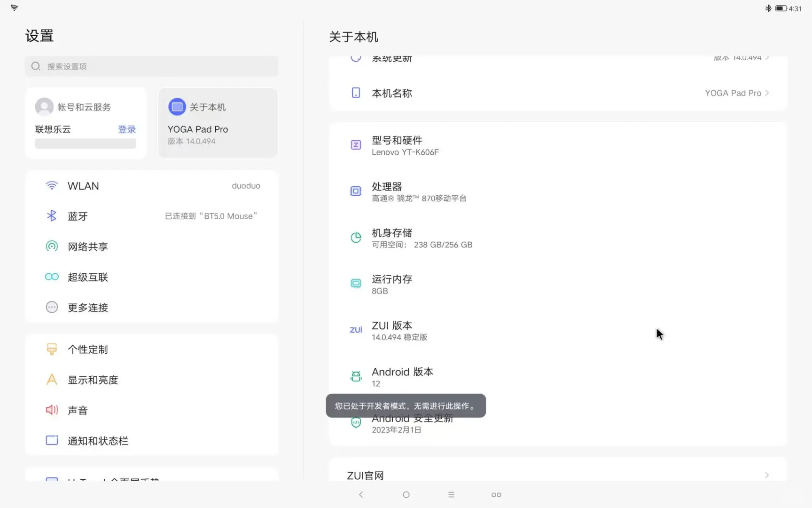
Task: Open the WLAN settings menu
Action: pyautogui.click(x=152, y=186)
